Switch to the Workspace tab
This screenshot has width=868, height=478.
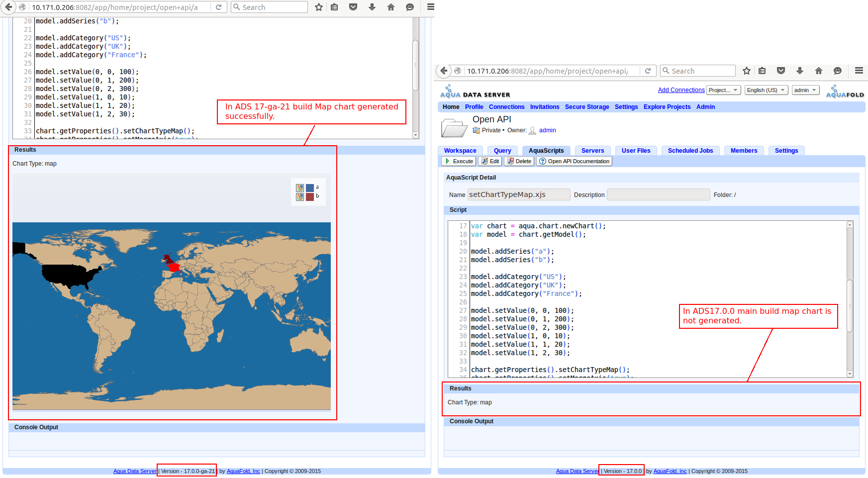point(460,151)
